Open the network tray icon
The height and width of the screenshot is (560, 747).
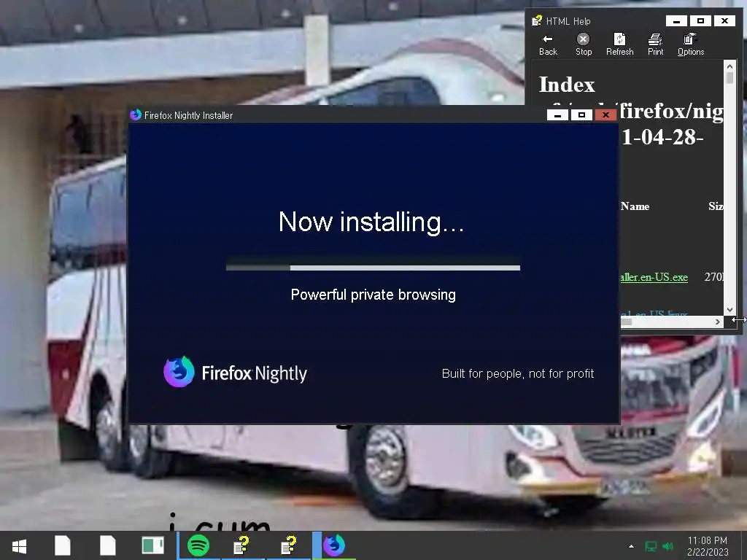(650, 546)
